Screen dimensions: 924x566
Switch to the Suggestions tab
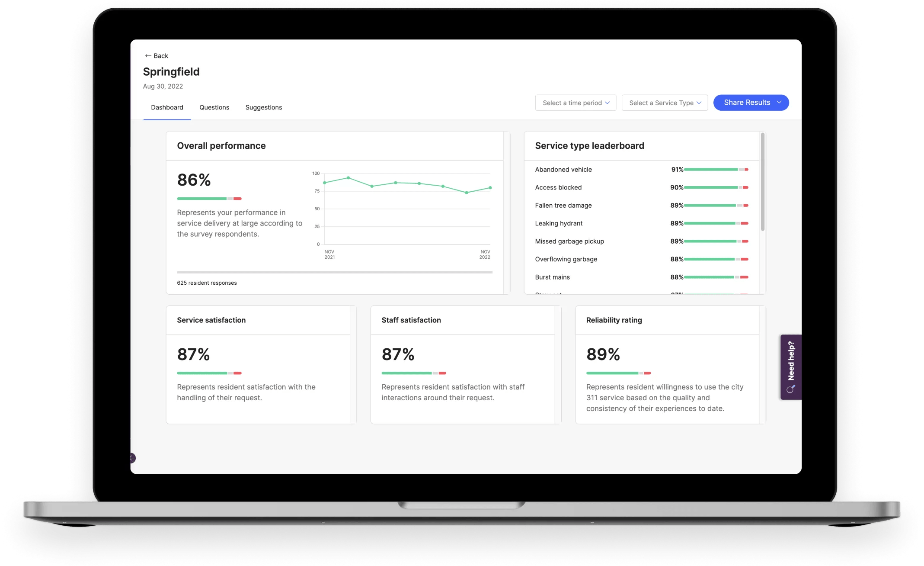click(263, 107)
